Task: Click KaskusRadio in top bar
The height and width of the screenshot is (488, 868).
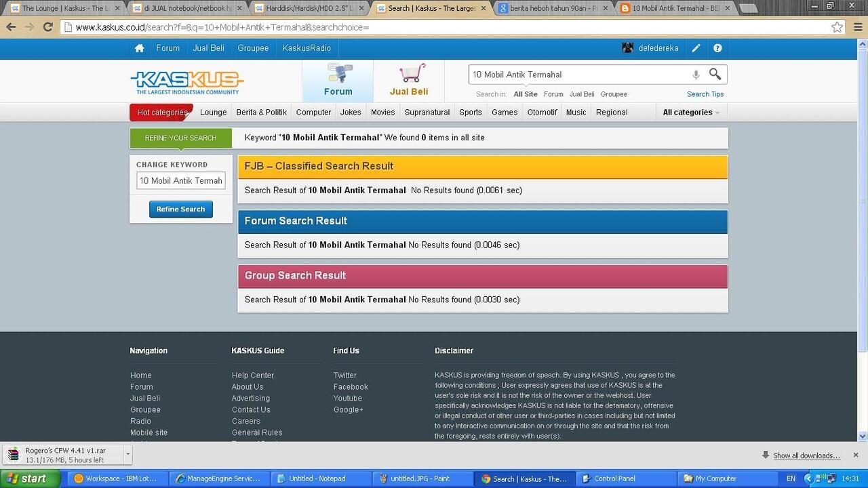Action: (307, 48)
